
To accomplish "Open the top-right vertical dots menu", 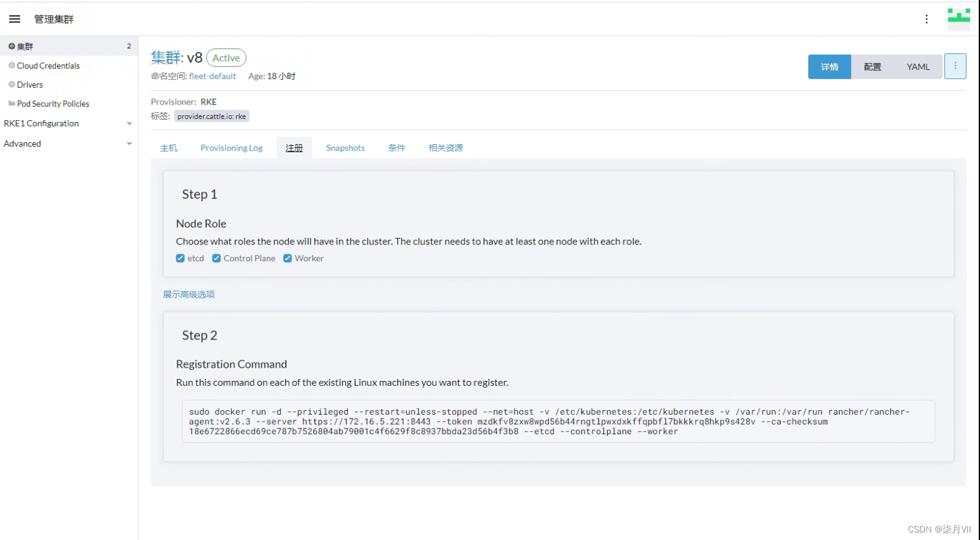I will tap(927, 19).
